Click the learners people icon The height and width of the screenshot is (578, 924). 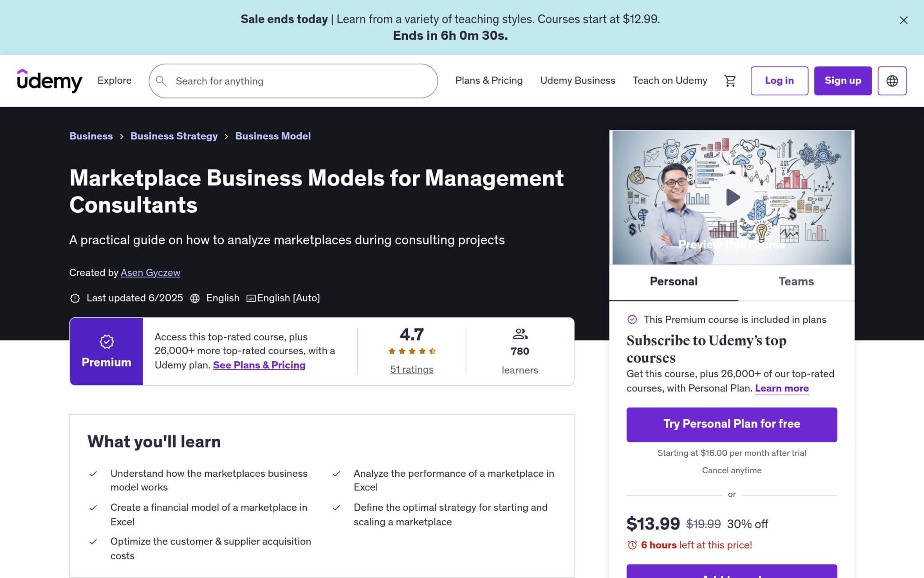coord(520,334)
